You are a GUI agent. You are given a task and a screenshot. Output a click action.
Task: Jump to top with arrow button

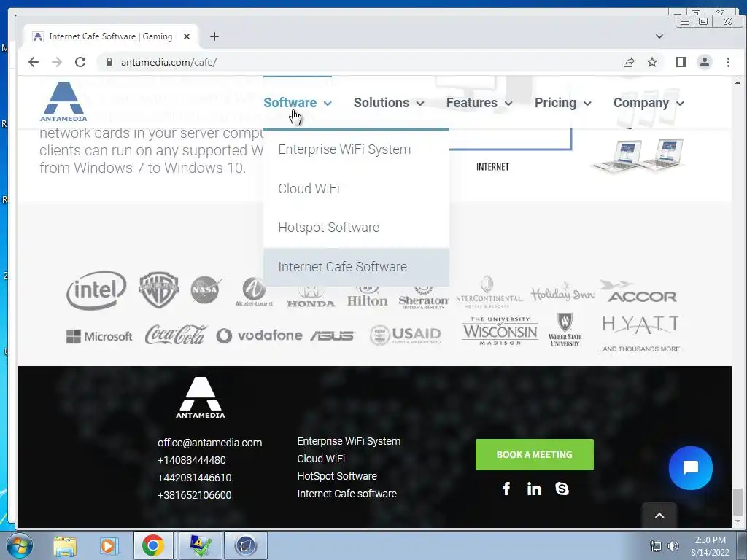point(659,515)
